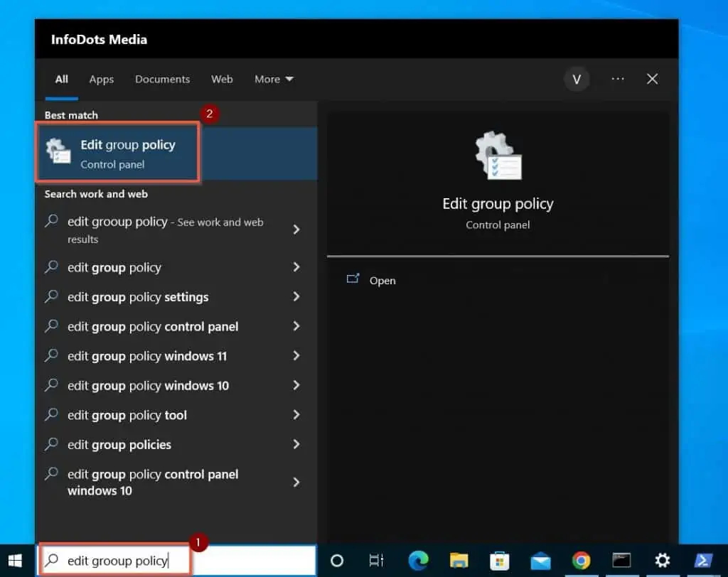Image resolution: width=728 pixels, height=577 pixels.
Task: Click the magnifier icon in the search box
Action: [51, 560]
